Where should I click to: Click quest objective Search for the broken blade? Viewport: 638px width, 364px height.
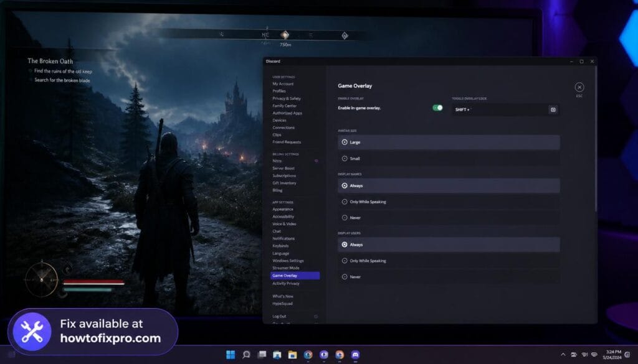point(62,80)
